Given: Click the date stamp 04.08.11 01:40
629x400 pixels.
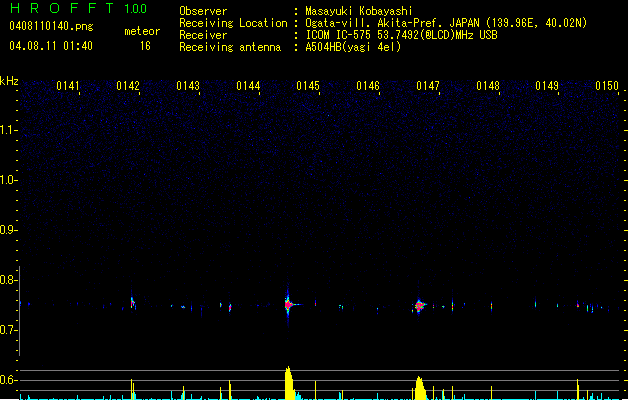Looking at the screenshot, I should pos(51,46).
